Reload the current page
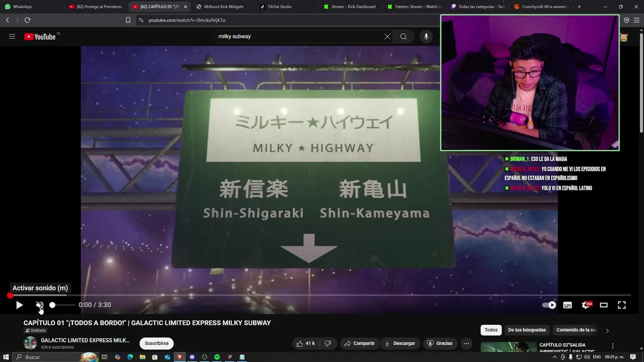This screenshot has height=362, width=644. pyautogui.click(x=27, y=20)
